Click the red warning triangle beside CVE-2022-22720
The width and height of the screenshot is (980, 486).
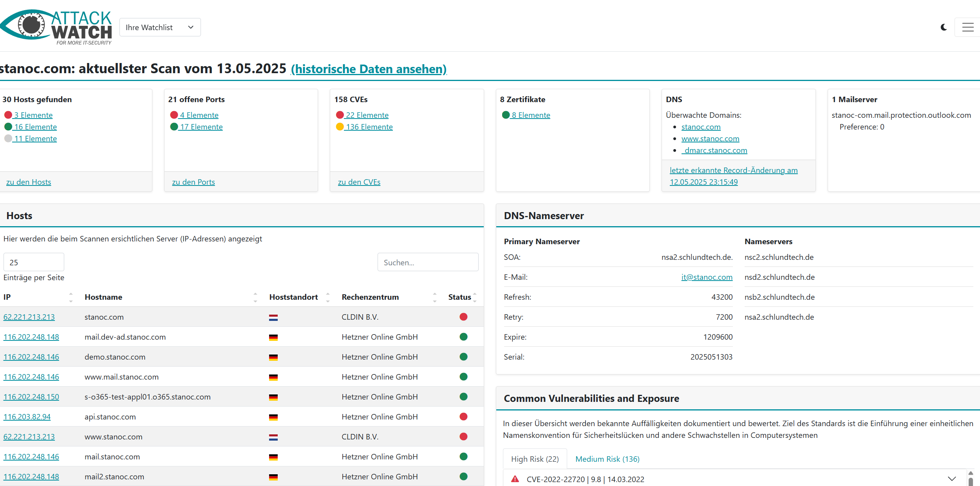pyautogui.click(x=515, y=479)
